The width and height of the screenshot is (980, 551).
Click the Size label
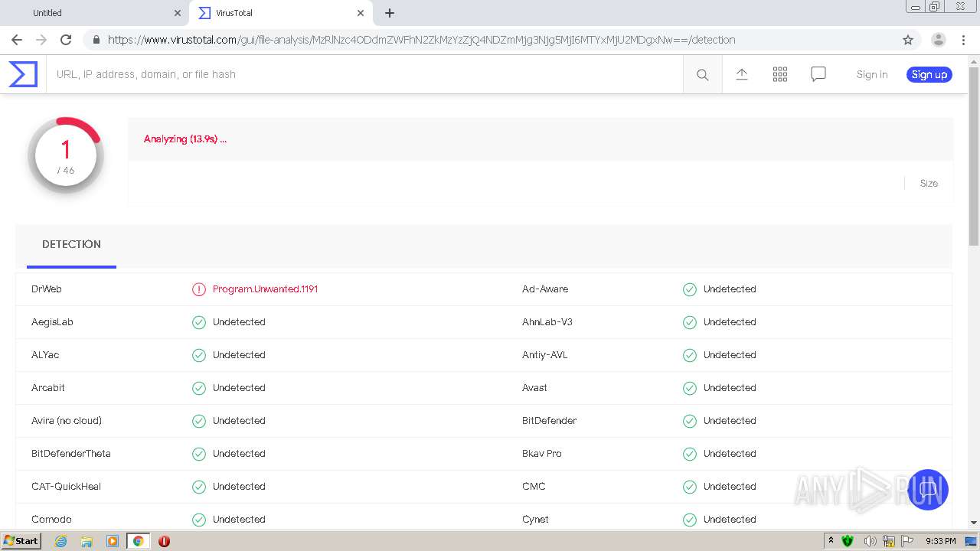tap(929, 184)
